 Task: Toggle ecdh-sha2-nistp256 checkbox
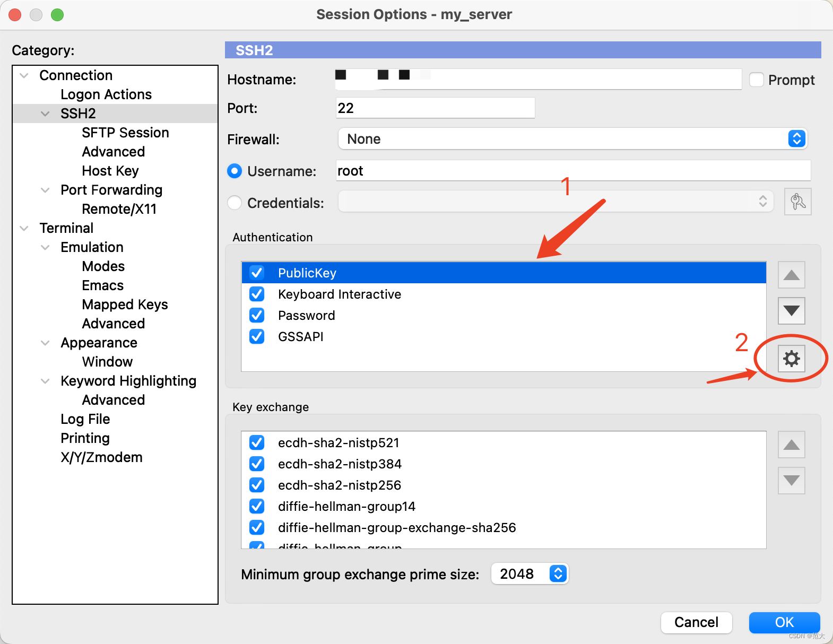pyautogui.click(x=257, y=485)
